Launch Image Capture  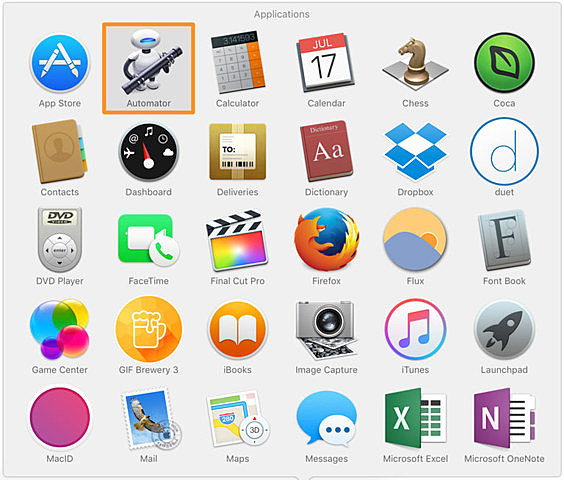click(x=326, y=330)
